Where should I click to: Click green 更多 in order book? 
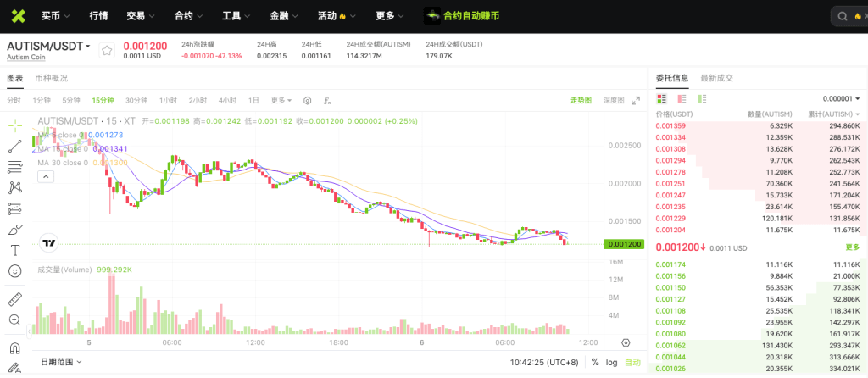tap(853, 247)
